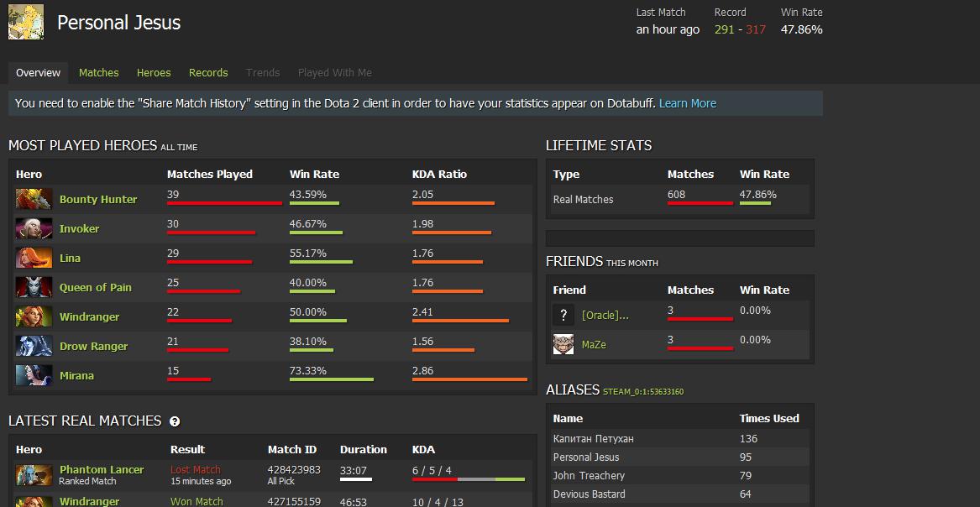The image size is (980, 507).
Task: Click the Ranked Match label under Phantom Lancer
Action: tap(87, 482)
